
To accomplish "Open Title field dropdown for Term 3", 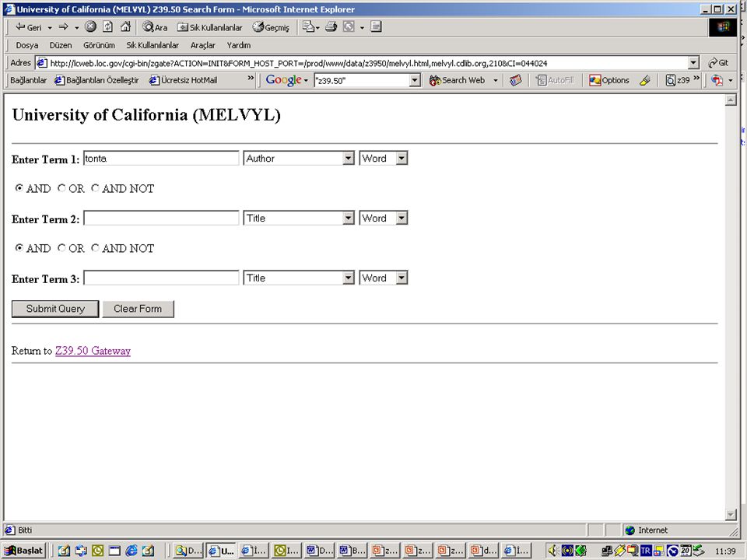I will [x=299, y=278].
